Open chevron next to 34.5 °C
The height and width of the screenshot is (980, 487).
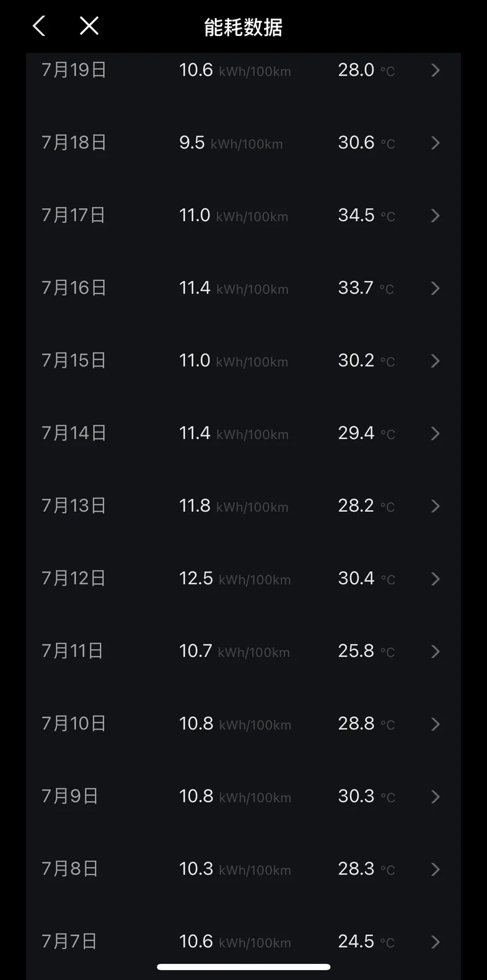[436, 215]
